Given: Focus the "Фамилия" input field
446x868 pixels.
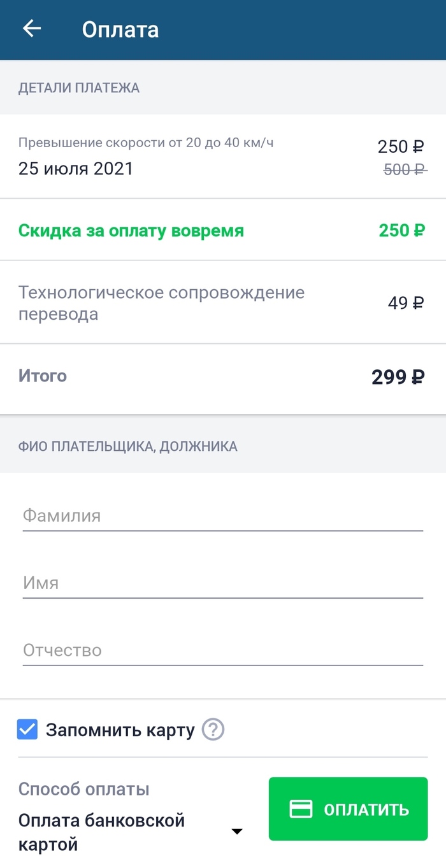Looking at the screenshot, I should pyautogui.click(x=222, y=516).
